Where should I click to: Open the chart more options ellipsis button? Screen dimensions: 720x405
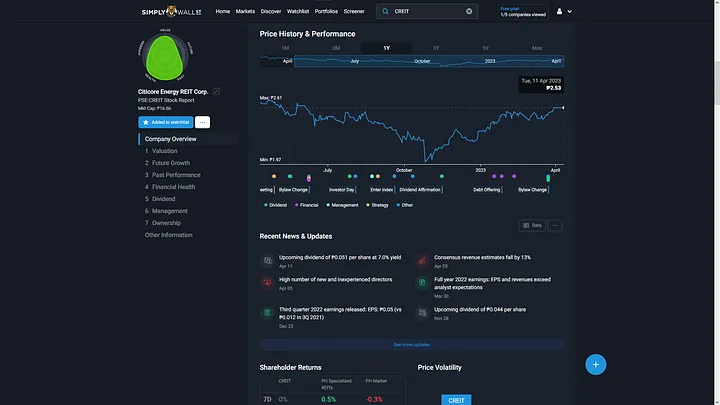click(555, 225)
